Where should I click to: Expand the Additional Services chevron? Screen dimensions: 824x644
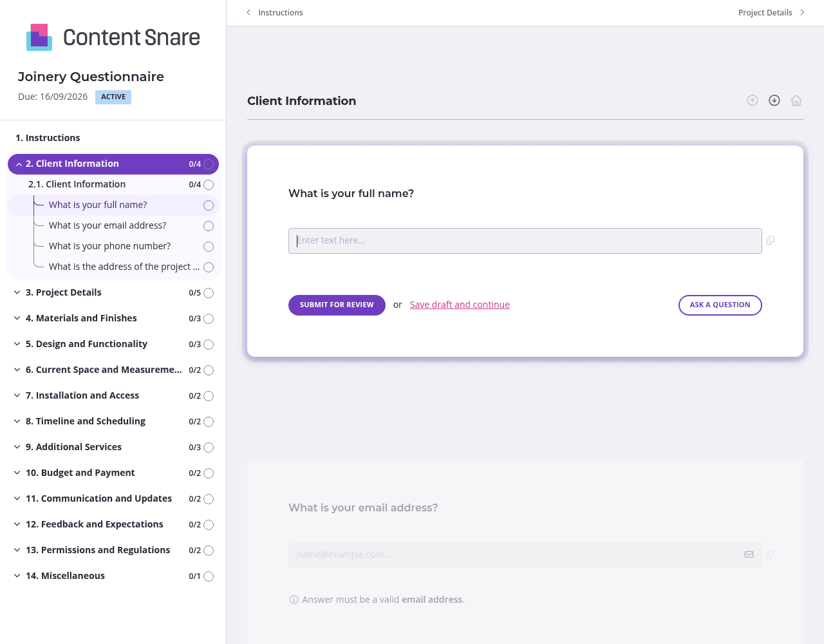coord(17,447)
